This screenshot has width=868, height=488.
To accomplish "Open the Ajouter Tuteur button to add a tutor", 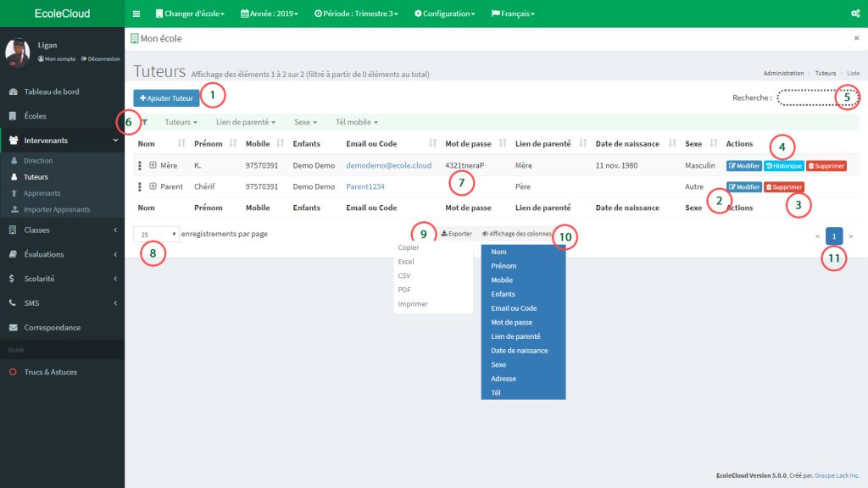I will [164, 97].
